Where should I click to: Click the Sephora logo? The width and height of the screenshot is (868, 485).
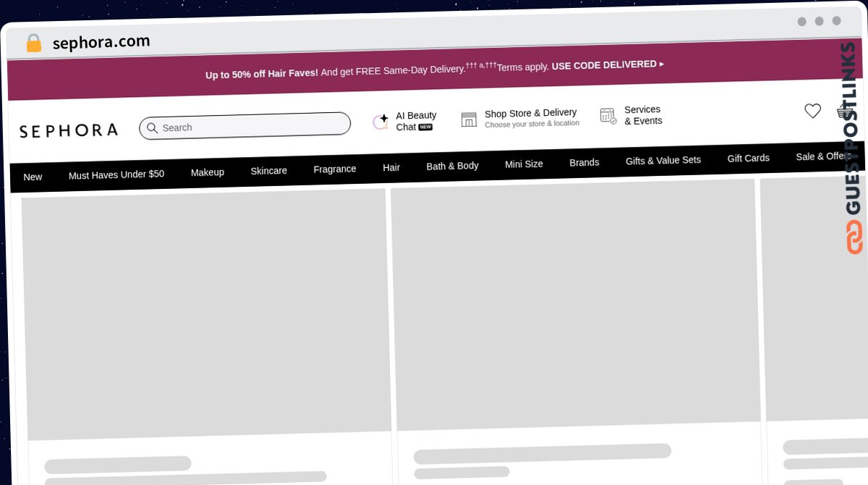point(69,131)
